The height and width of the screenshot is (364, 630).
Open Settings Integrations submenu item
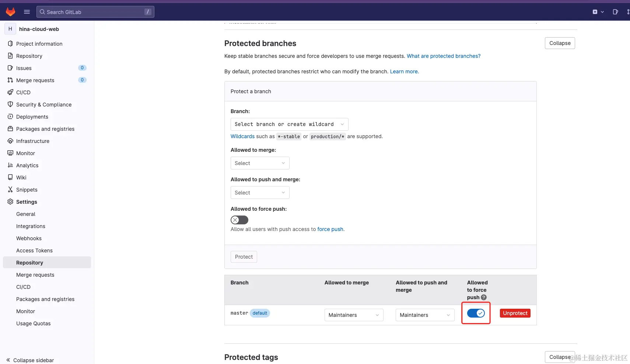pos(31,226)
